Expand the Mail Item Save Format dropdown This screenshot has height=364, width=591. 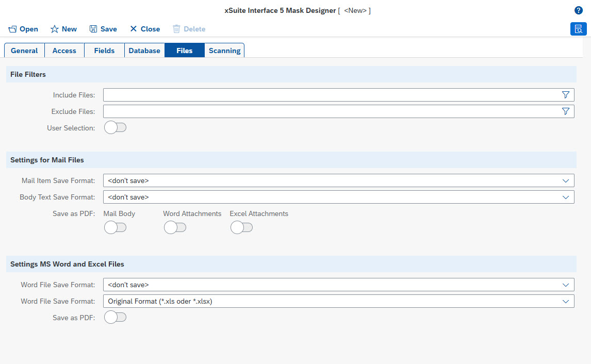click(x=565, y=180)
